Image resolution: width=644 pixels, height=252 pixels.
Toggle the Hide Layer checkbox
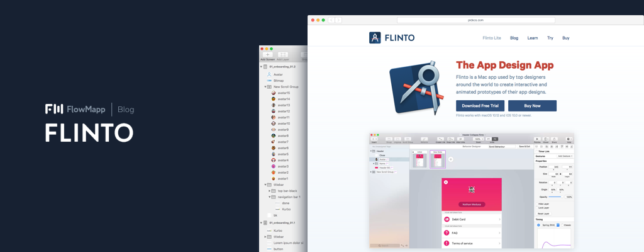(537, 204)
